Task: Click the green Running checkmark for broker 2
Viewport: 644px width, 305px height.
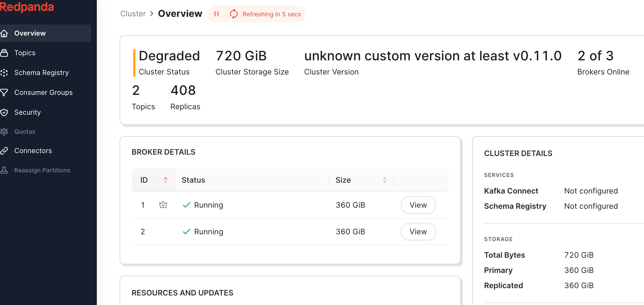Action: click(187, 231)
